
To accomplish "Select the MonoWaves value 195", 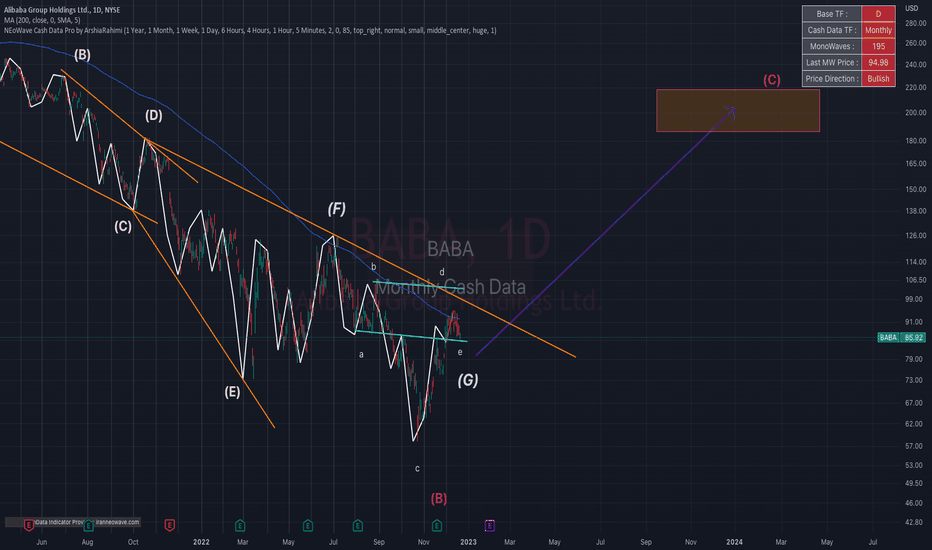I will pyautogui.click(x=878, y=46).
